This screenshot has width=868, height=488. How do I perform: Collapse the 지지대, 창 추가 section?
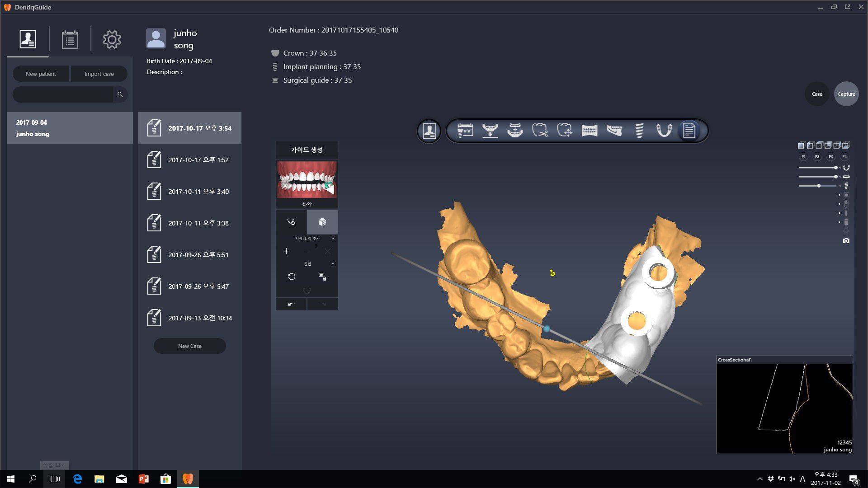click(333, 239)
